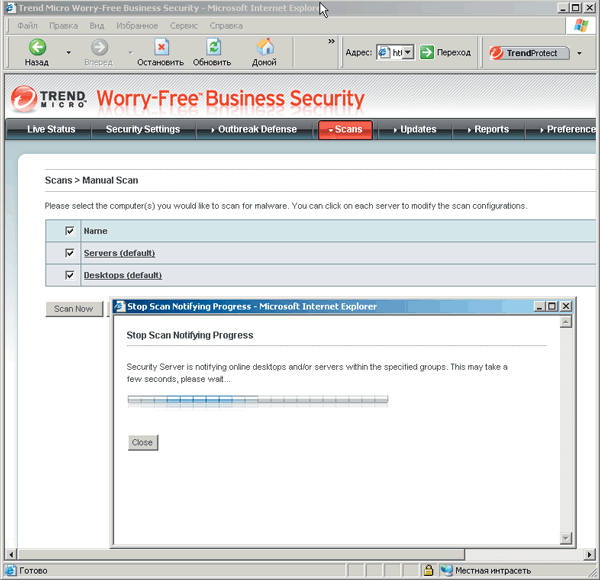The height and width of the screenshot is (580, 600).
Task: Click the grayed Forward arrow icon
Action: [99, 47]
